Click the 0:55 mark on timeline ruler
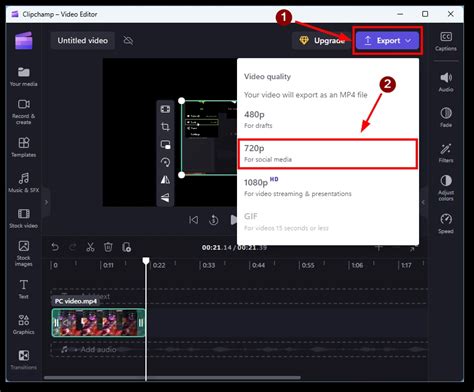This screenshot has height=392, width=474. [308, 265]
